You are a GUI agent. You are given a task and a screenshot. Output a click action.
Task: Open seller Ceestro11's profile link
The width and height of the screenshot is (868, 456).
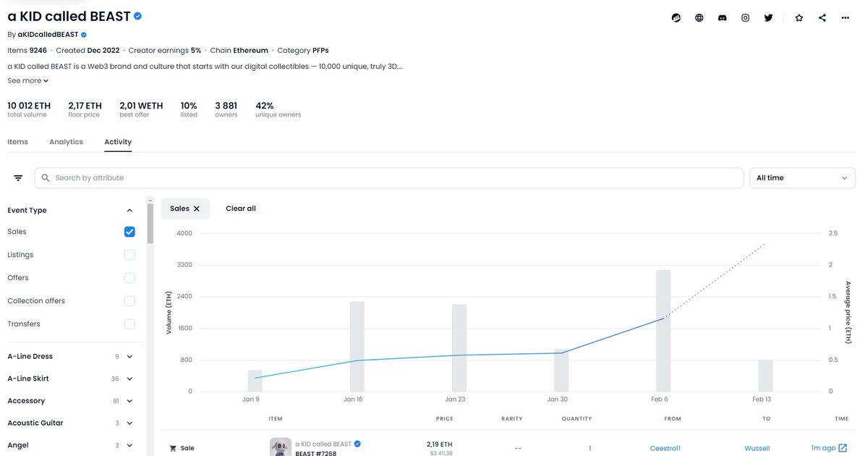tap(665, 447)
